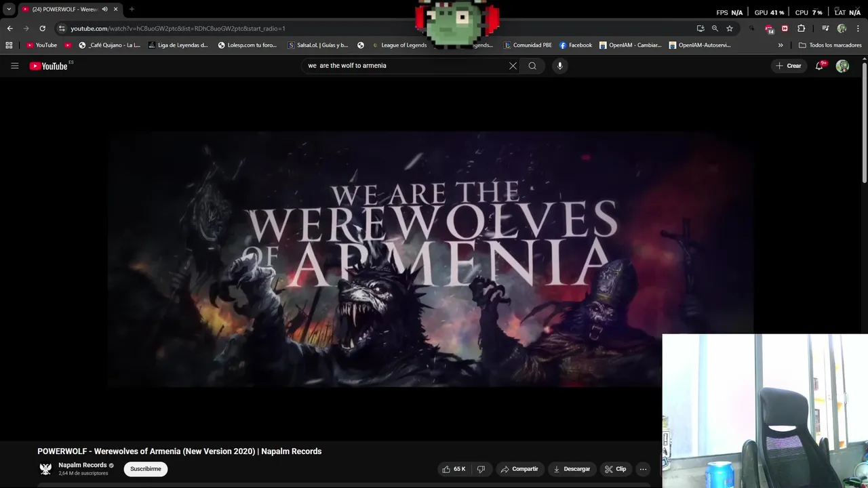Open the Facebook bookmark
868x488 pixels.
click(576, 45)
